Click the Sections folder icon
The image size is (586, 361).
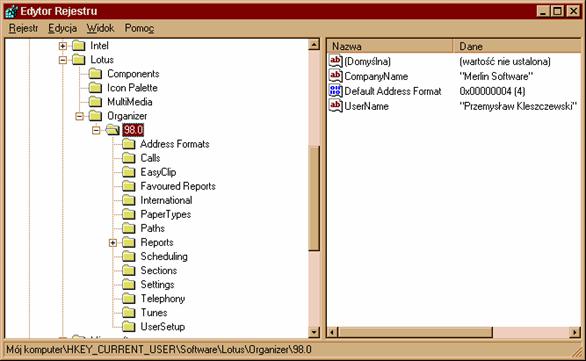point(129,271)
